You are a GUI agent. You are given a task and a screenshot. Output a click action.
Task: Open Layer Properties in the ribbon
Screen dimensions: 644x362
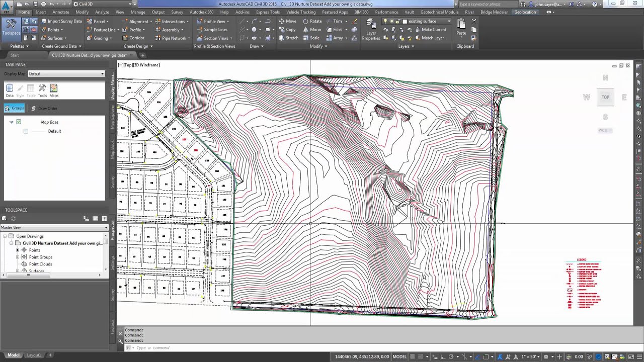point(371,30)
